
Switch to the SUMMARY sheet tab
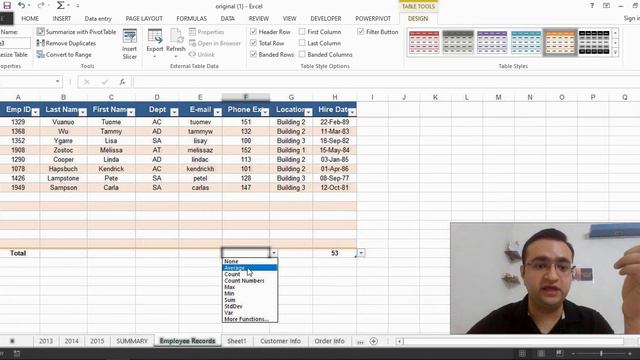click(x=132, y=341)
